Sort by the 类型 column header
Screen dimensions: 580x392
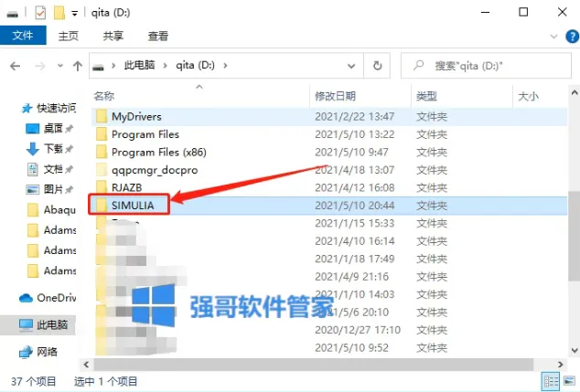click(427, 96)
